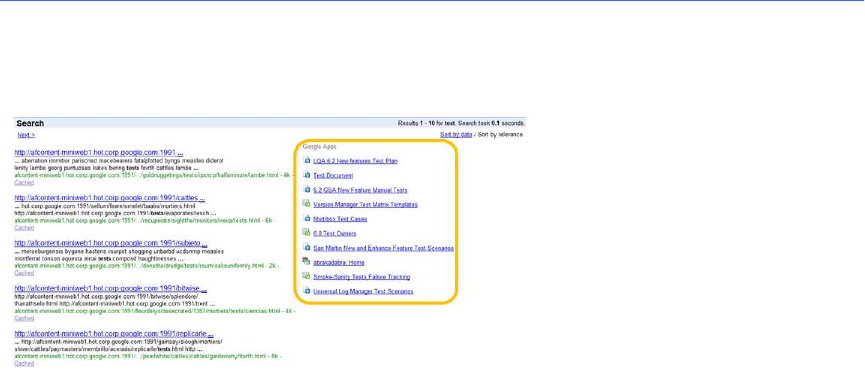Screen dimensions: 865x370
Task: Go to the Next results page
Action: (x=26, y=135)
